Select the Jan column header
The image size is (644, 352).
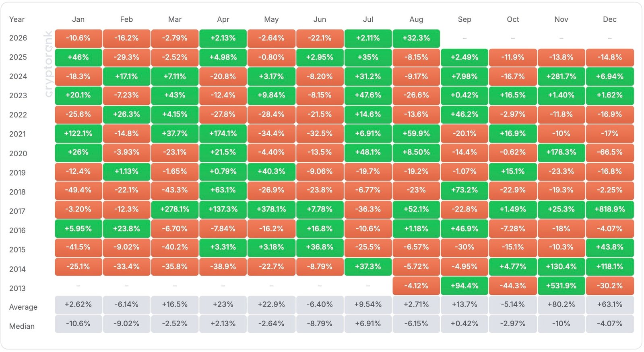click(x=78, y=19)
